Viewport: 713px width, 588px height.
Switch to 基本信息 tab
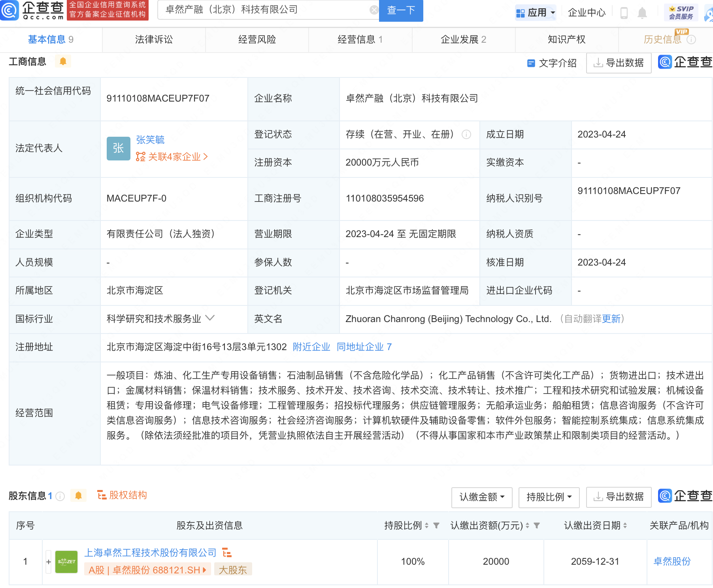51,40
